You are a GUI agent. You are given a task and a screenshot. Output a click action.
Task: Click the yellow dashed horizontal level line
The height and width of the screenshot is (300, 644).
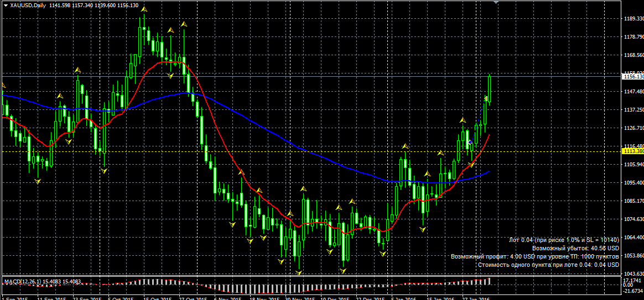point(310,151)
